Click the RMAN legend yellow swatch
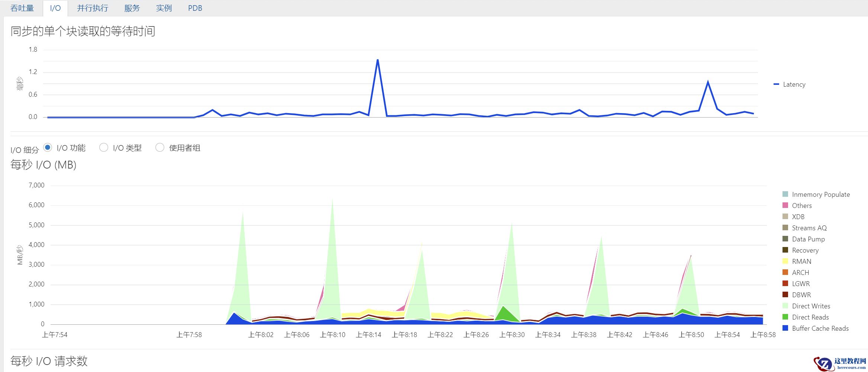This screenshot has width=868, height=372. tap(785, 261)
